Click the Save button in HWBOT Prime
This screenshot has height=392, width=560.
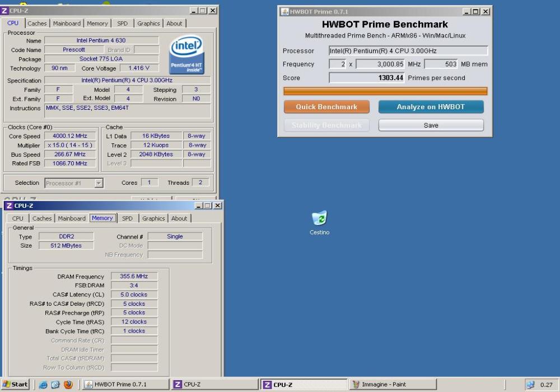pyautogui.click(x=431, y=125)
